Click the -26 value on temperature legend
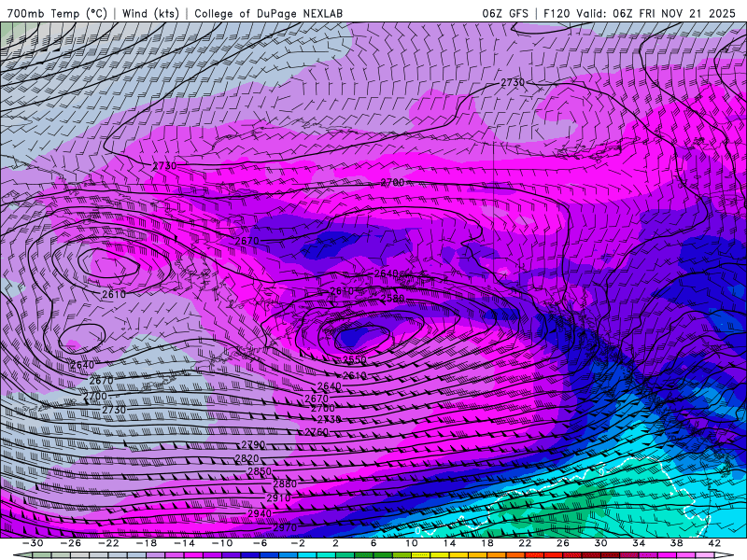The width and height of the screenshot is (747, 560). tap(71, 543)
